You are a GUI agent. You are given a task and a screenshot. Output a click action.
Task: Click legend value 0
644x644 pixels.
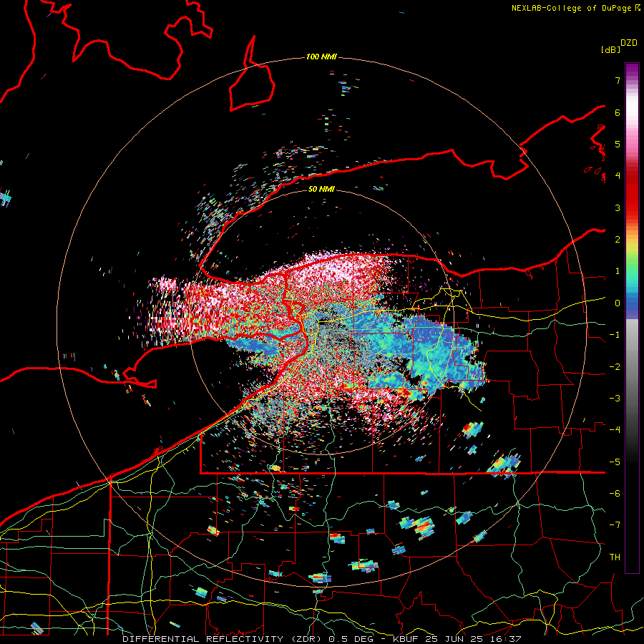click(618, 303)
